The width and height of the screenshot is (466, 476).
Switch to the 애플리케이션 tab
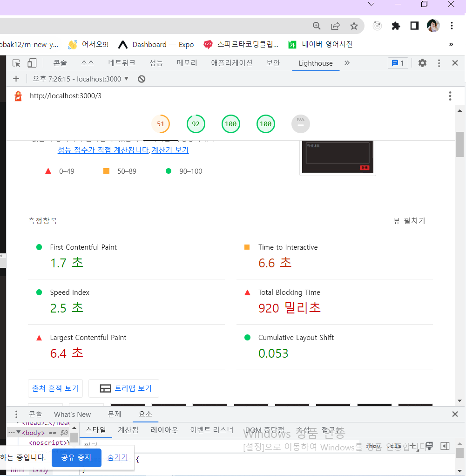pos(232,63)
